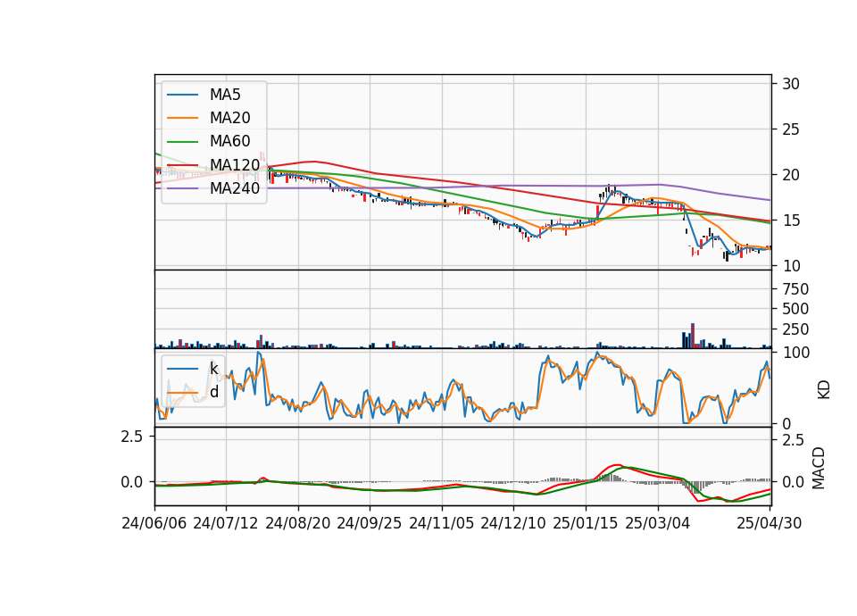Click the blue MA5 legend line swatch
The width and height of the screenshot is (857, 616).
tap(182, 95)
